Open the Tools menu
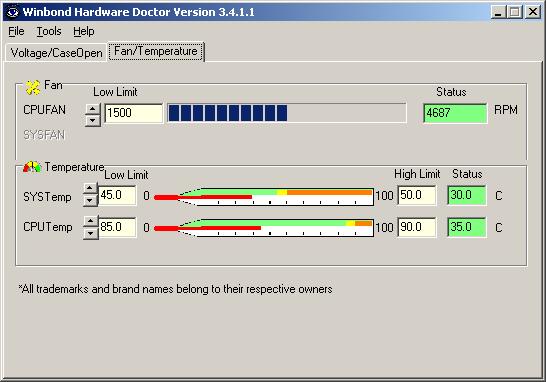The width and height of the screenshot is (546, 382). (x=49, y=31)
